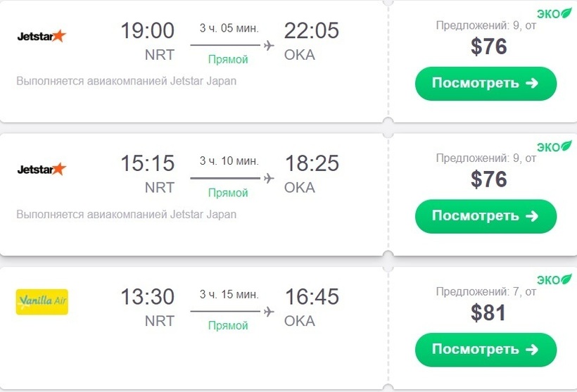The width and height of the screenshot is (577, 392).
Task: Click the 19:00 departure time
Action: coord(147,31)
